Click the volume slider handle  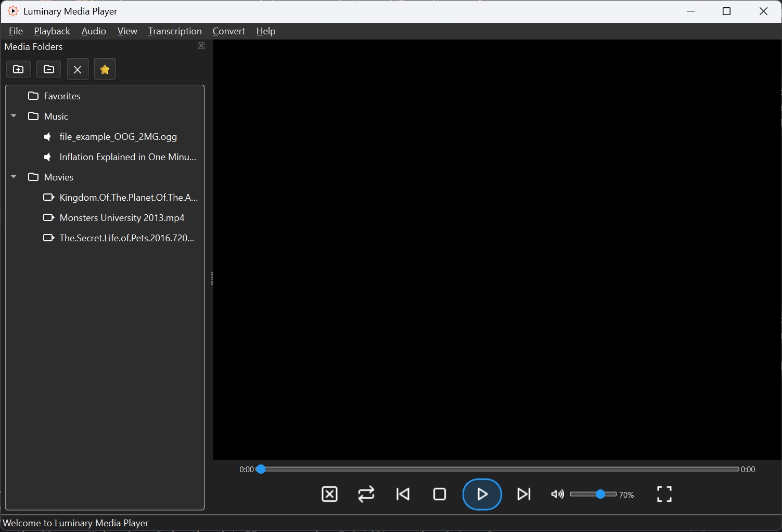coord(600,494)
